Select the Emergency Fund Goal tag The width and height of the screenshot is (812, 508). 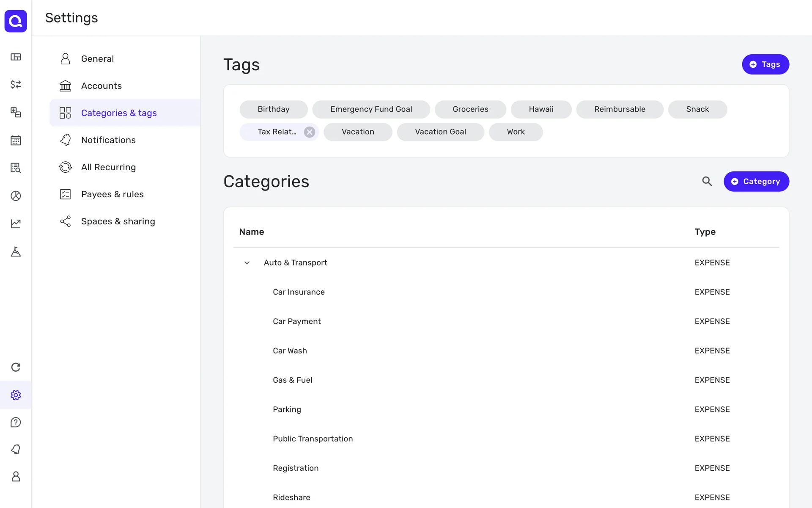(371, 109)
